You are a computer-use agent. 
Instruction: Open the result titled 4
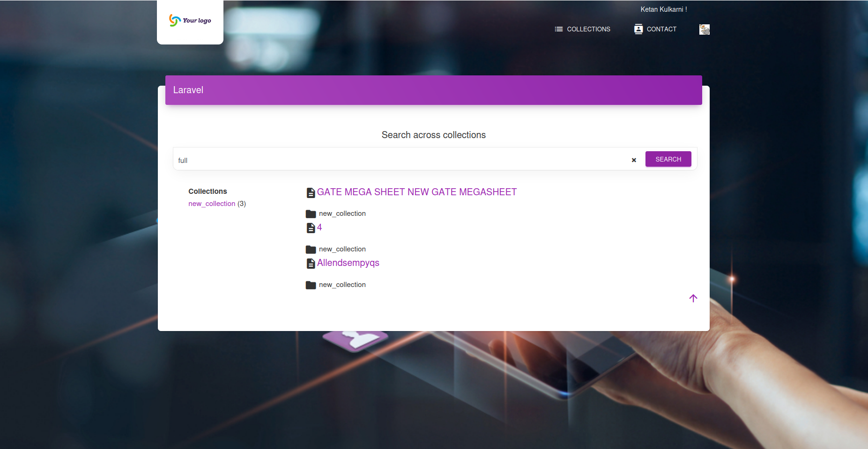(x=319, y=228)
